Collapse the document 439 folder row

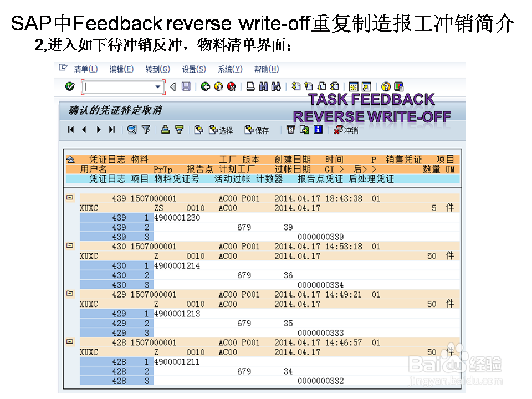point(70,197)
